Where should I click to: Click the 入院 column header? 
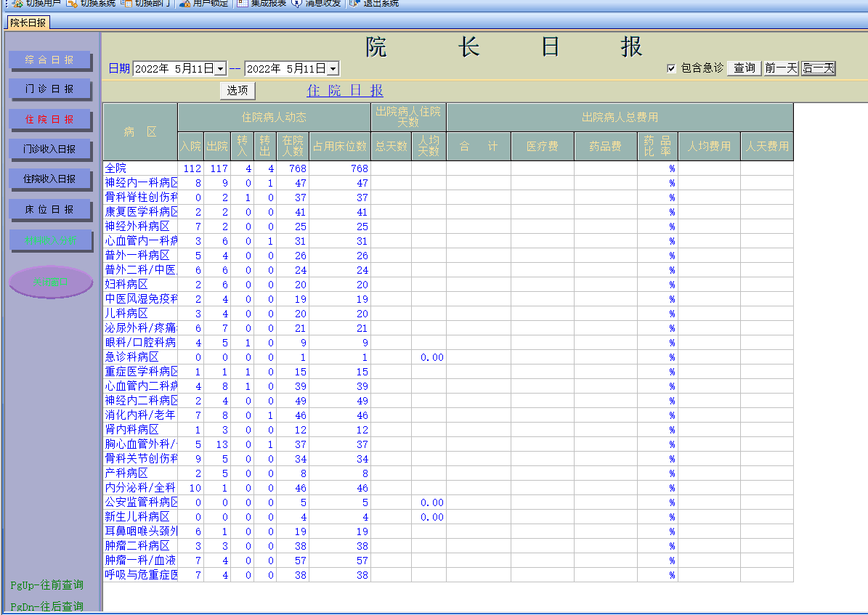tap(190, 146)
